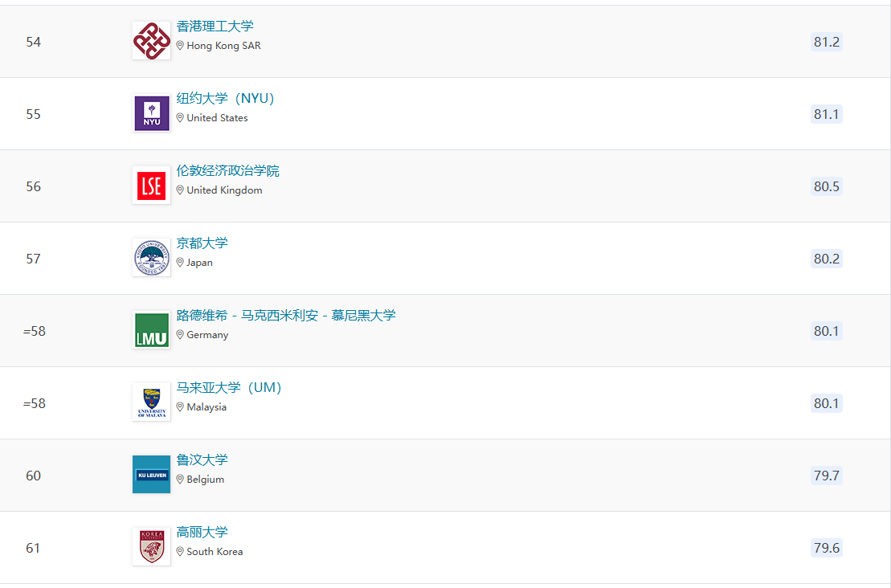The height and width of the screenshot is (588, 891).
Task: Click the location pin beside South Korea
Action: [x=180, y=551]
